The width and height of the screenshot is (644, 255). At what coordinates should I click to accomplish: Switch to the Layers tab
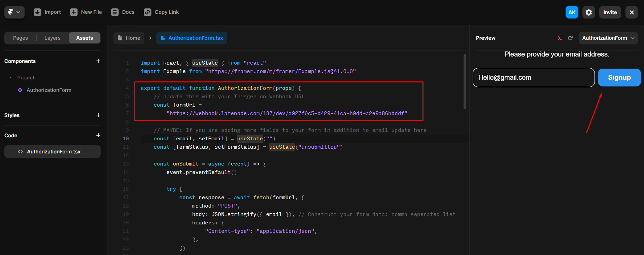coord(53,38)
